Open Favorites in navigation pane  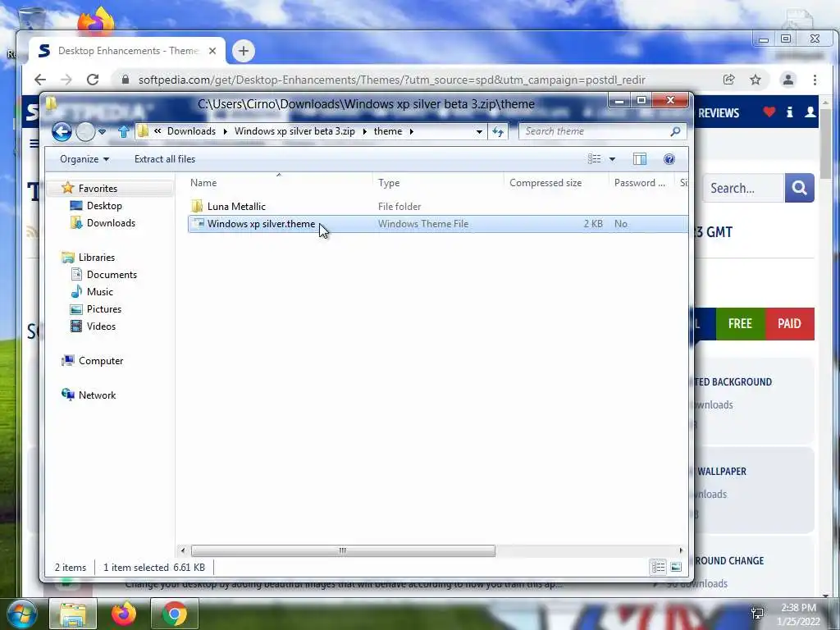coord(98,189)
